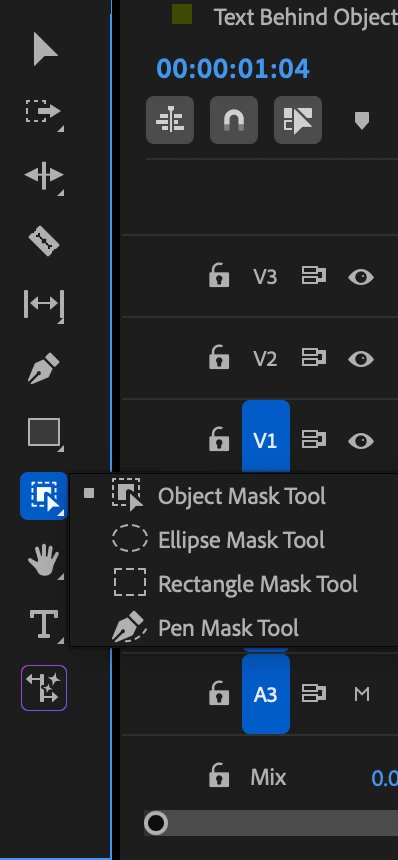Click the 00:00:01:04 playhead timecode

233,69
